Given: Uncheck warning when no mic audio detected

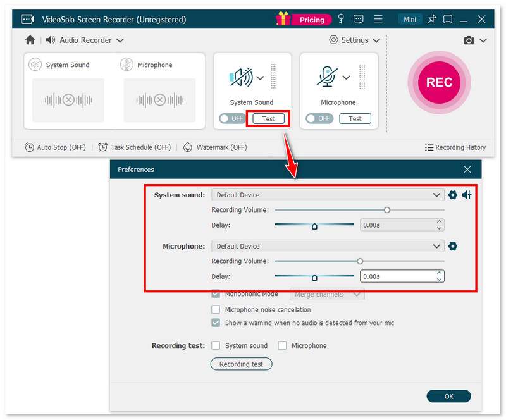Looking at the screenshot, I should pos(216,323).
